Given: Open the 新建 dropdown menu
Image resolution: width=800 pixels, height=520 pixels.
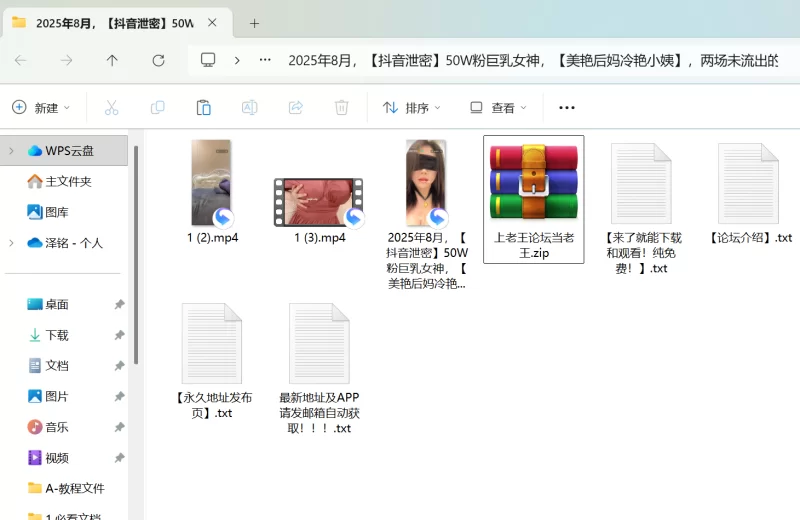Looking at the screenshot, I should [41, 107].
